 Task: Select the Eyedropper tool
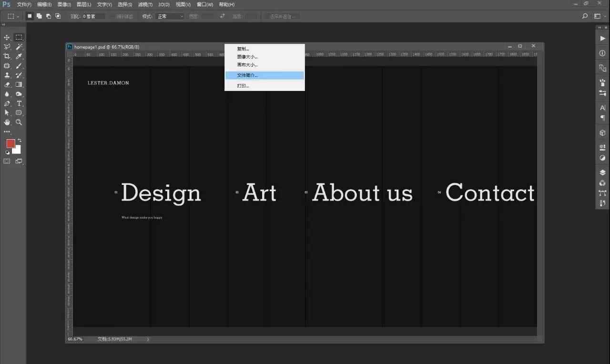tap(19, 56)
